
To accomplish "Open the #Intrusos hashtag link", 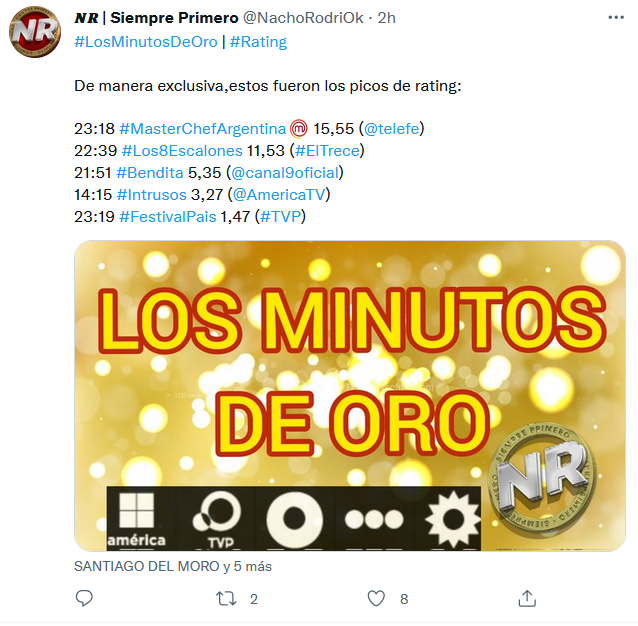I will (151, 195).
